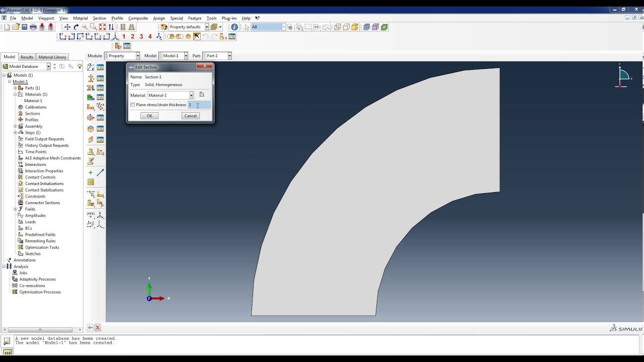Open the Section menu
Screen dimensions: 644x362
tap(100, 18)
